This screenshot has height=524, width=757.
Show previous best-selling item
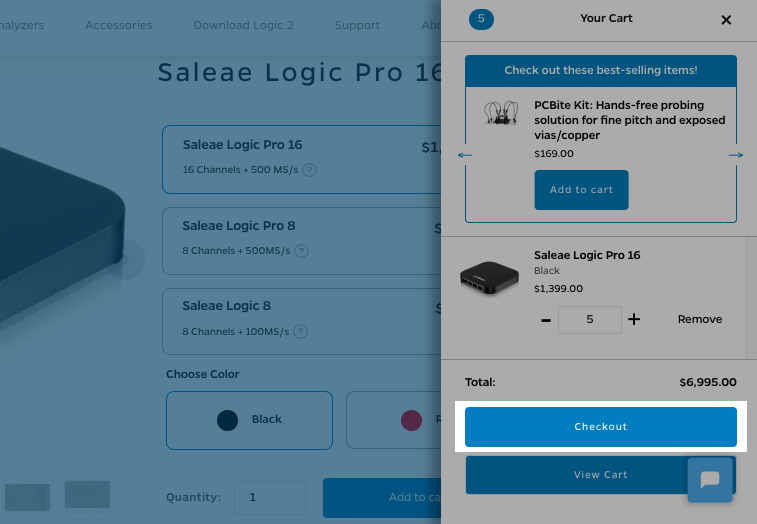(465, 155)
